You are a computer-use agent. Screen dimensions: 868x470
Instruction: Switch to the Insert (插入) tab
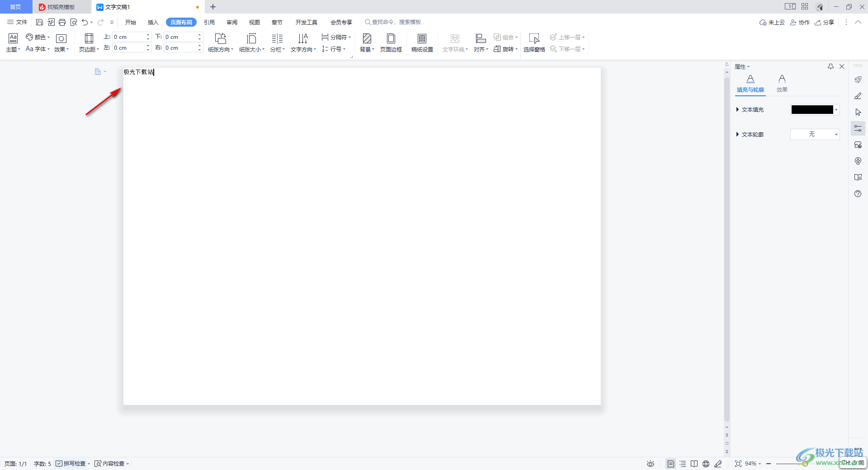(x=153, y=22)
